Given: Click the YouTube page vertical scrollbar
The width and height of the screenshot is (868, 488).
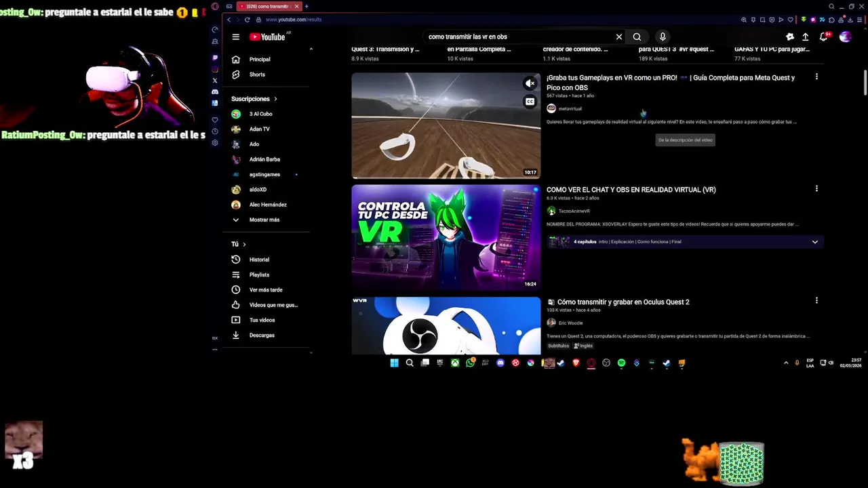Looking at the screenshot, I should (x=865, y=83).
